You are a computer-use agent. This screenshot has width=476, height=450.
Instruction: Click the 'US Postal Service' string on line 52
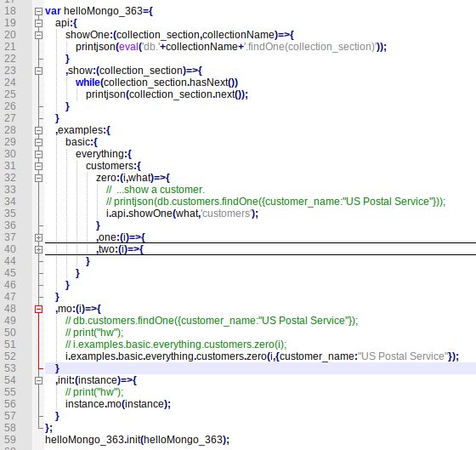(403, 356)
